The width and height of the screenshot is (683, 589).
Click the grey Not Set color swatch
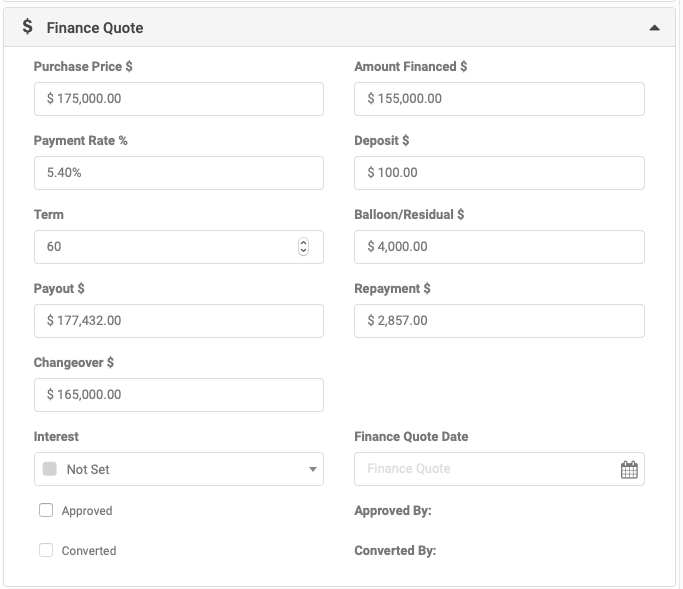pos(50,469)
